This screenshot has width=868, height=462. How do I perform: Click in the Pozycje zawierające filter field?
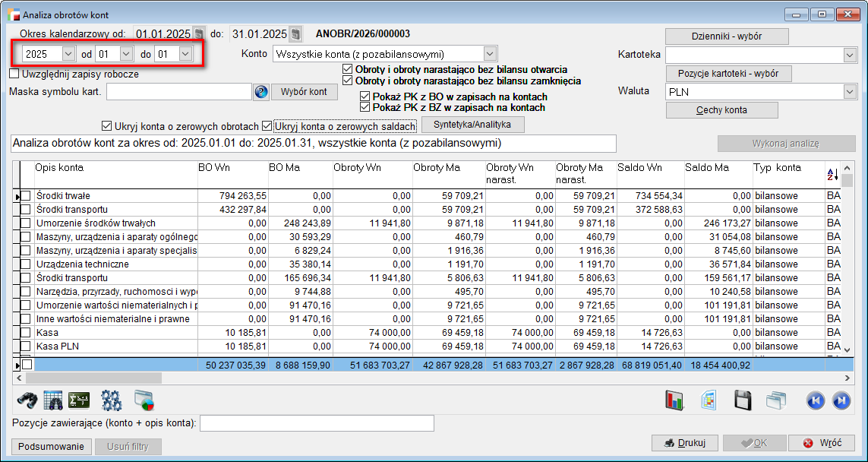(316, 422)
